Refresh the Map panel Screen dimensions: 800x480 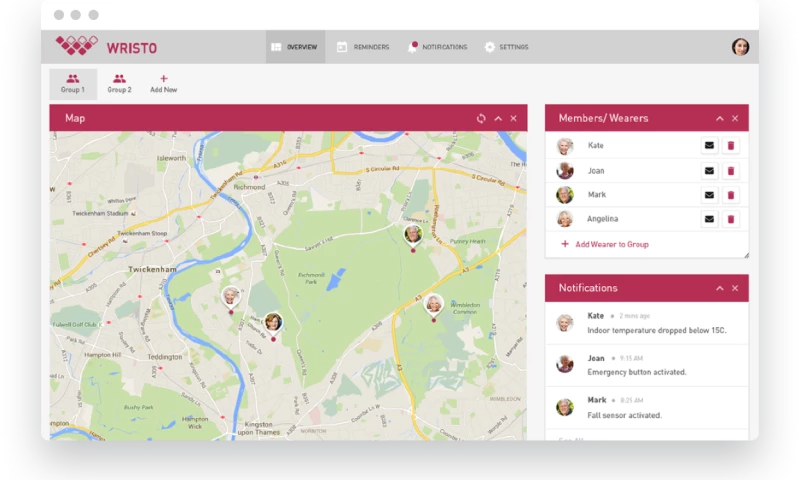pyautogui.click(x=481, y=118)
